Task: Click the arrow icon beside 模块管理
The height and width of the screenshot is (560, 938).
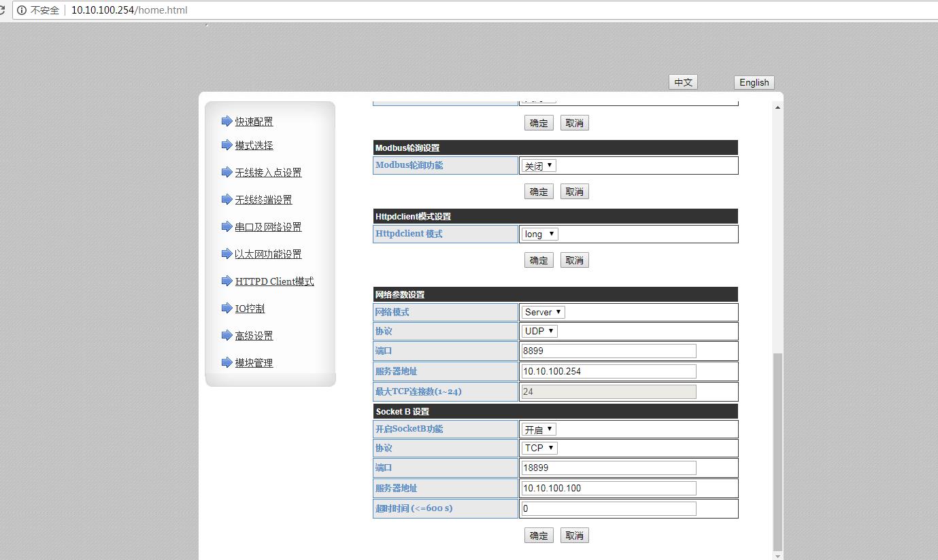Action: point(227,362)
